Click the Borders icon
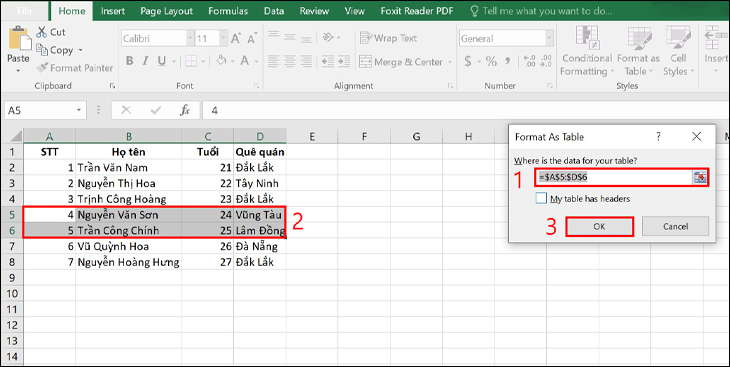Image resolution: width=730 pixels, height=367 pixels. pyautogui.click(x=191, y=61)
